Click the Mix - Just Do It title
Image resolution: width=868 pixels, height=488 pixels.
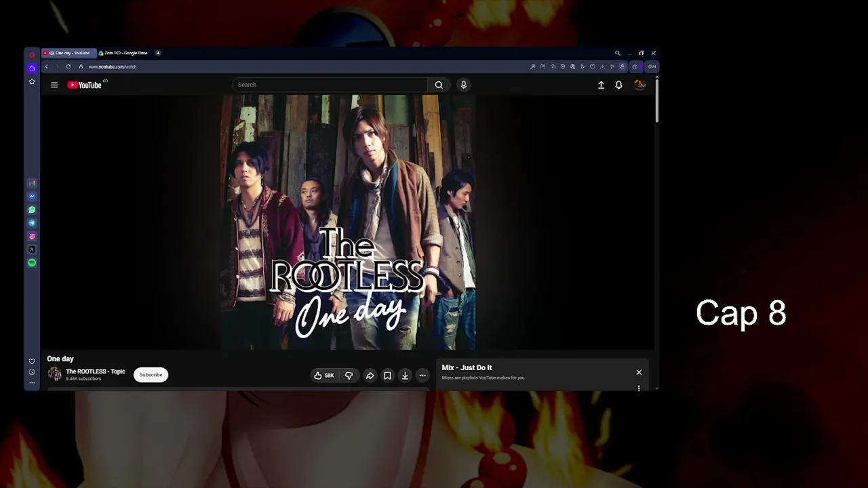click(467, 367)
